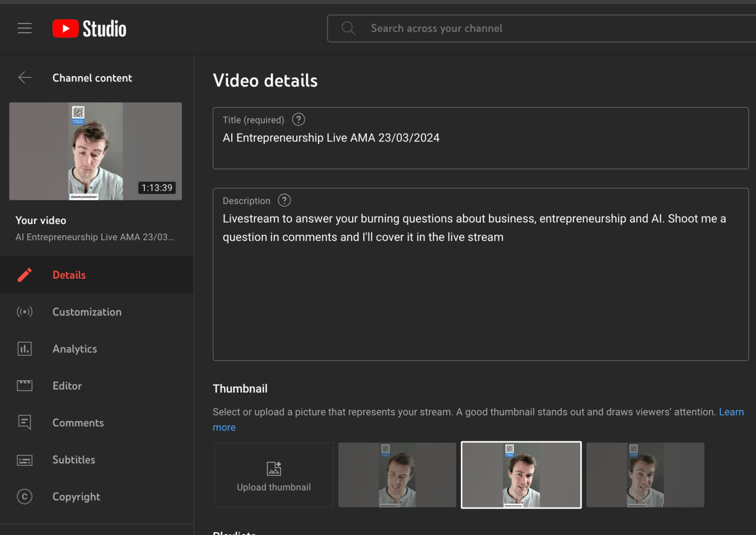Select the third auto-generated thumbnail
This screenshot has width=756, height=535.
(x=645, y=475)
